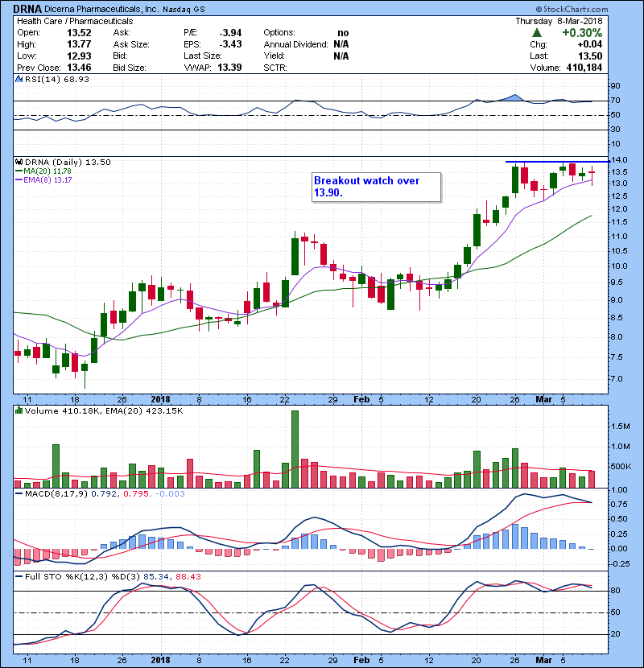Click the purple EMA(8) legend line marker
The width and height of the screenshot is (644, 668).
click(19, 180)
